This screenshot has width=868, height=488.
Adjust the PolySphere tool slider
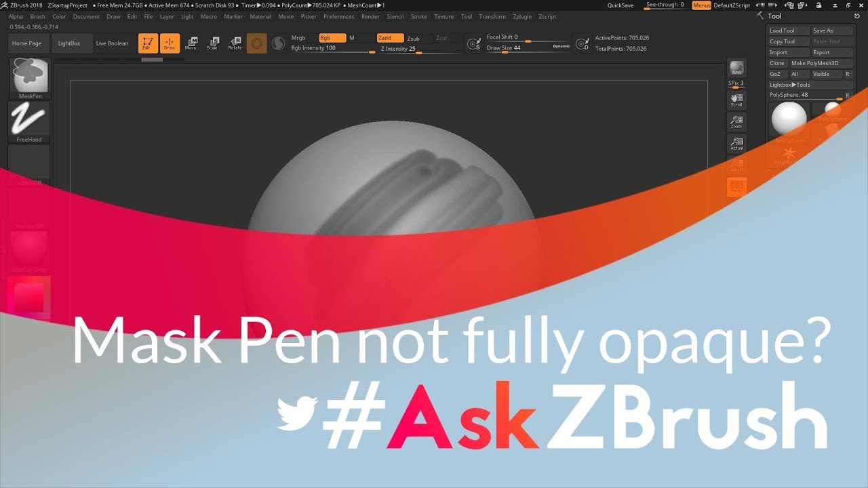point(806,96)
